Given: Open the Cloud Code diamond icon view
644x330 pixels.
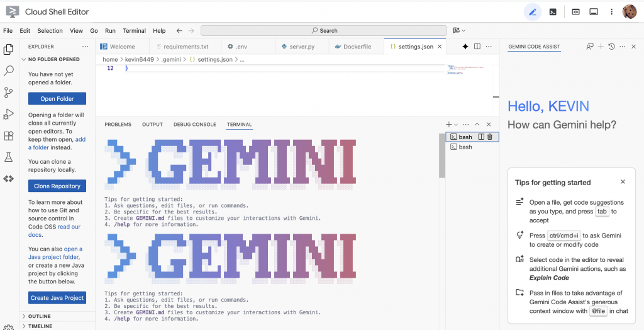Looking at the screenshot, I should [x=8, y=179].
